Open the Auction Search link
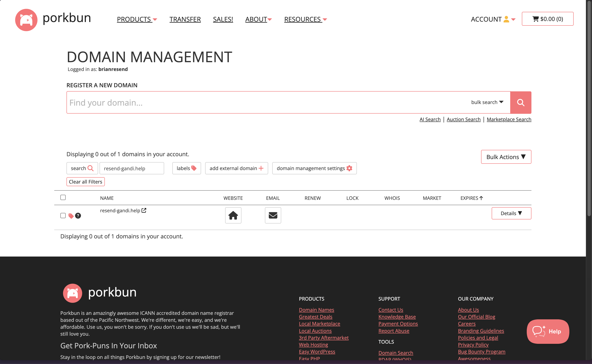 coord(464,119)
